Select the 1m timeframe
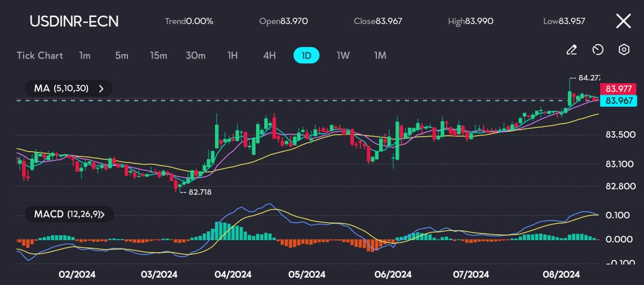Screen dimensions: 644x285 click(85, 55)
